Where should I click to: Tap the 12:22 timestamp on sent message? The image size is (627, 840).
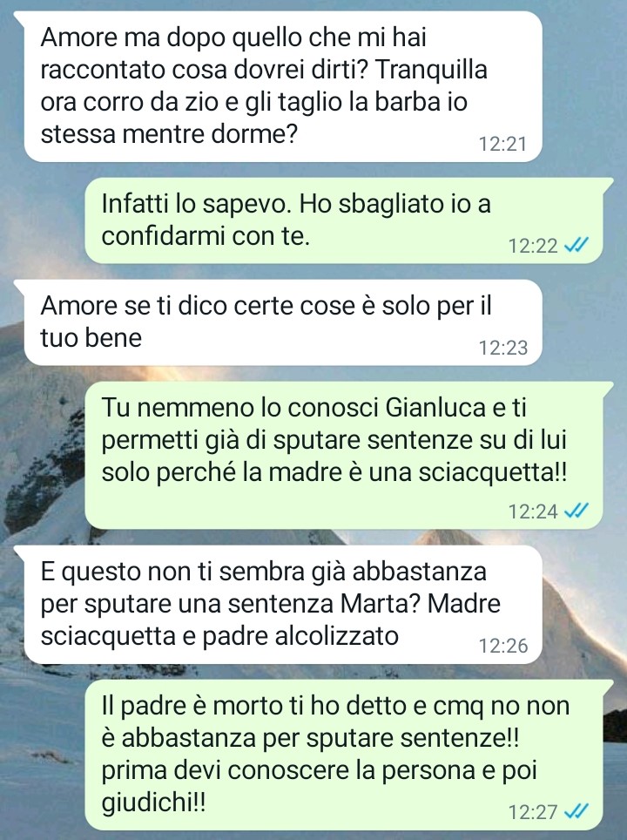[x=533, y=246]
